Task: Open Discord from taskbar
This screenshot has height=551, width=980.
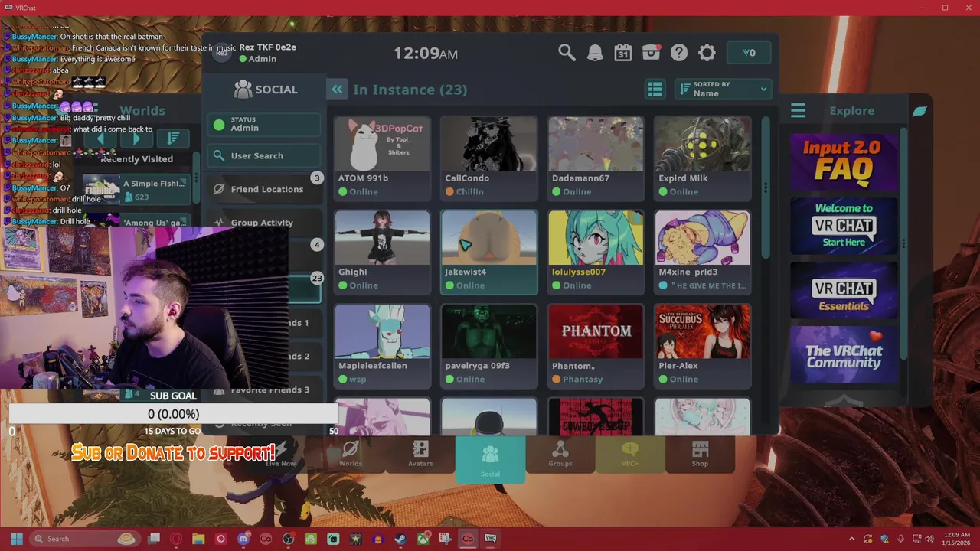Action: [243, 539]
